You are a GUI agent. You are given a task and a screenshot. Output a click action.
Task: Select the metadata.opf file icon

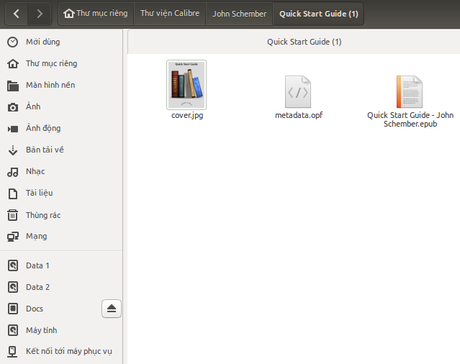coord(298,92)
